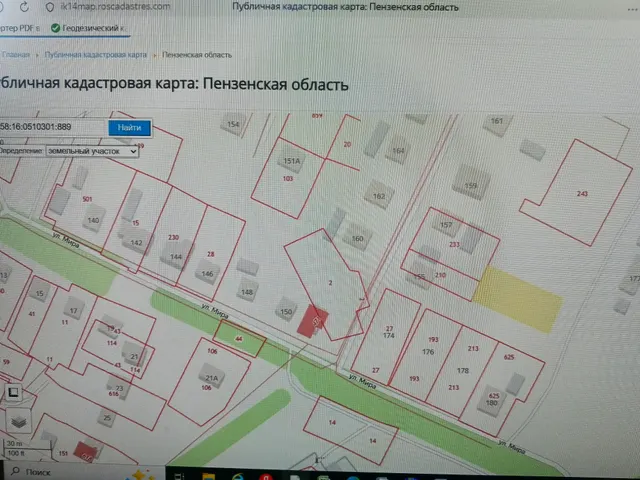This screenshot has width=640, height=480.
Task: Click building '164' on the map
Action: click(x=398, y=150)
